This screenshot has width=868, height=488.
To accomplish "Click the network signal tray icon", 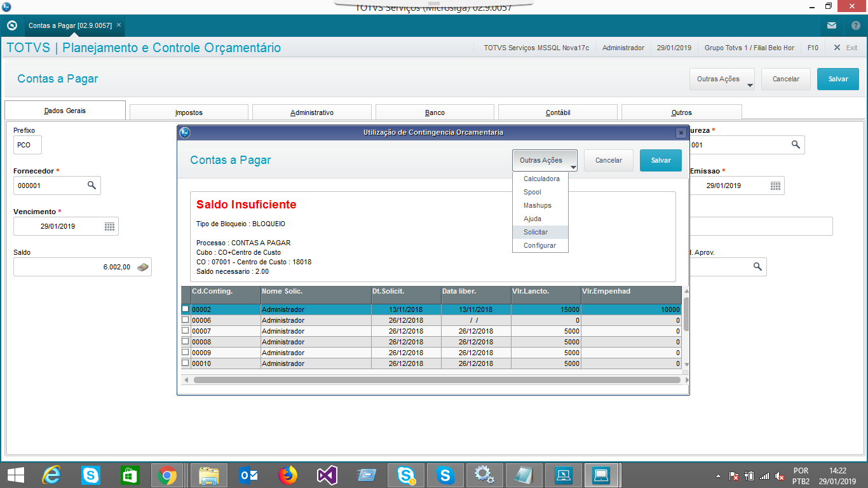I will 764,476.
